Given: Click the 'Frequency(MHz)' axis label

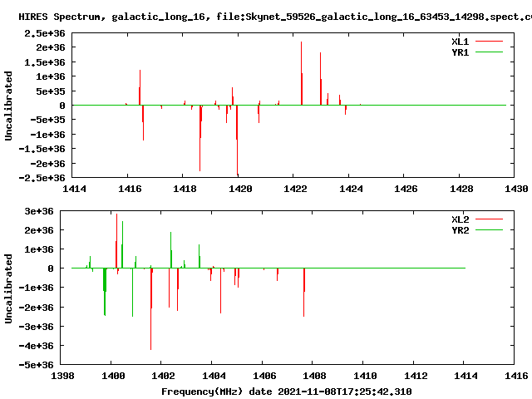Looking at the screenshot, I should click(202, 392).
